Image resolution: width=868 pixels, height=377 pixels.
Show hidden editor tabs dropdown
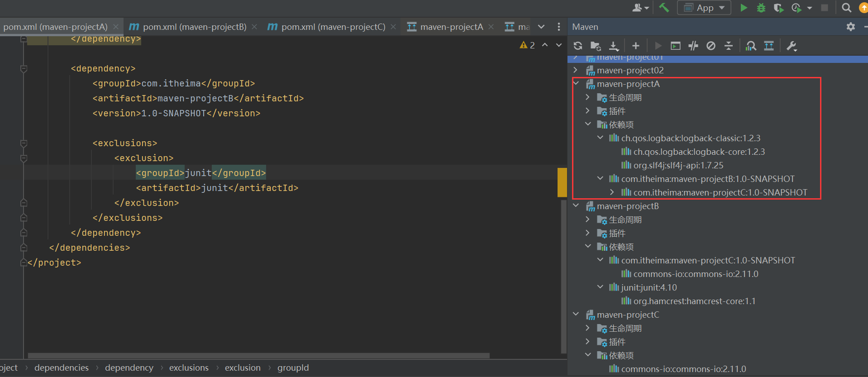(541, 27)
